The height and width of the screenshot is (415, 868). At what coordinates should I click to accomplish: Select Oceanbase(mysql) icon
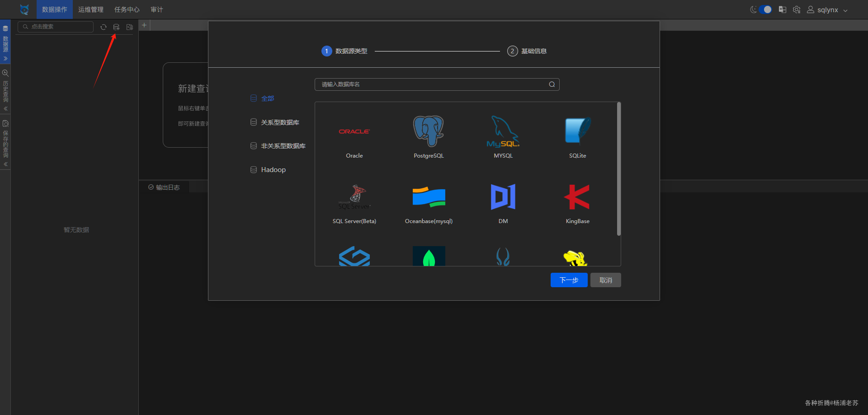click(429, 197)
